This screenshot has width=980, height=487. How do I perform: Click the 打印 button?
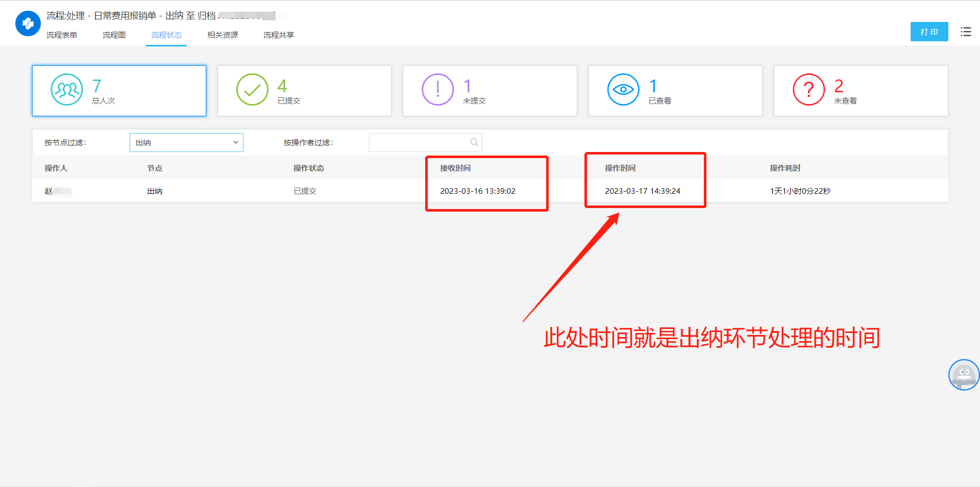929,32
